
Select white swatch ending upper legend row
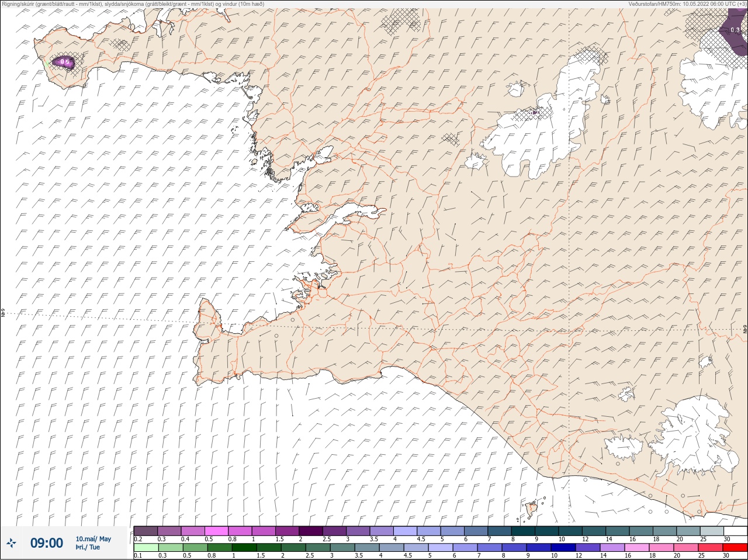pyautogui.click(x=735, y=531)
